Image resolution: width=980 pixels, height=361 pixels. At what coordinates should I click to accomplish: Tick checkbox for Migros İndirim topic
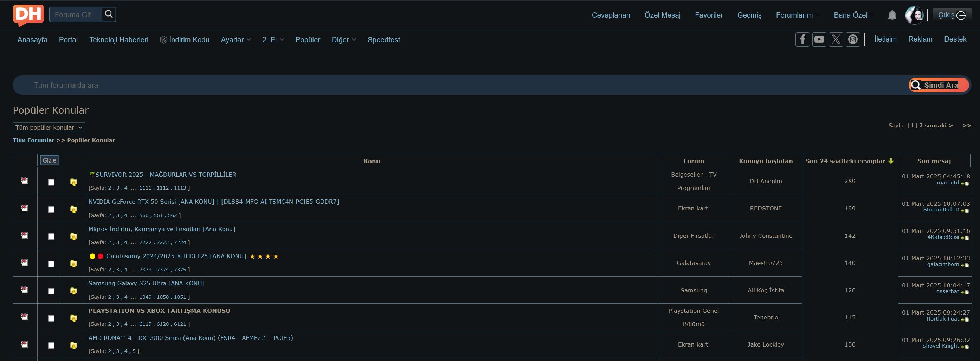pyautogui.click(x=51, y=236)
